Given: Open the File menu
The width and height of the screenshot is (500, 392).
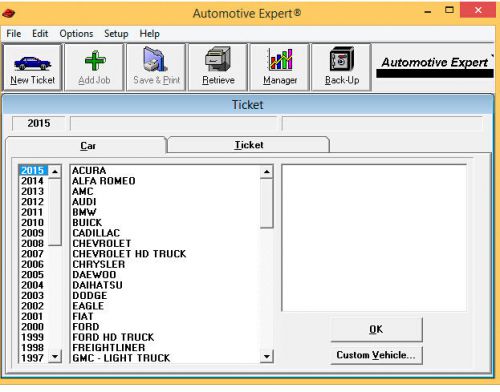Looking at the screenshot, I should pos(14,34).
